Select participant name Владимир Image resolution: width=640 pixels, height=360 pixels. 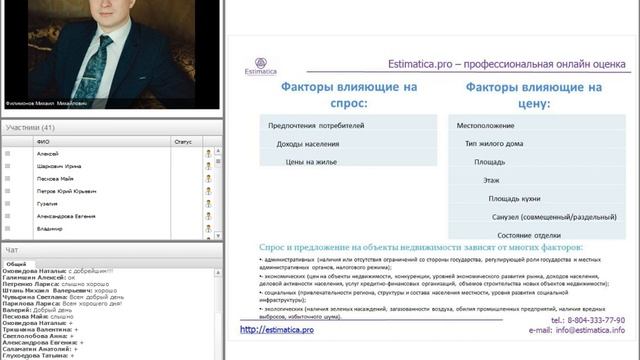49,229
